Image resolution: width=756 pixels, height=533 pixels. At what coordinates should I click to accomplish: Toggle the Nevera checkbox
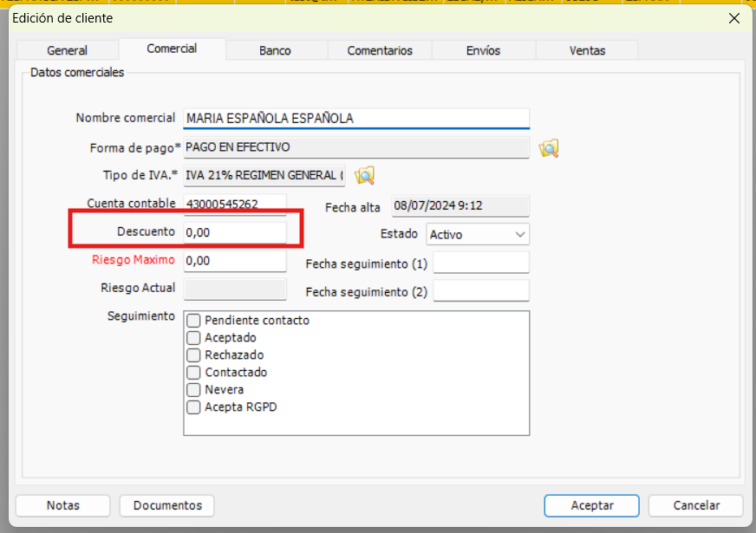(x=192, y=389)
